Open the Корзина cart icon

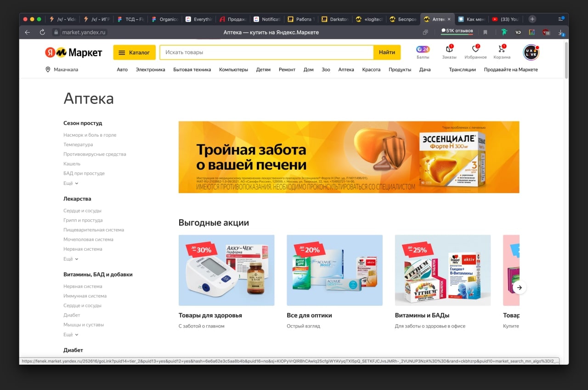502,52
